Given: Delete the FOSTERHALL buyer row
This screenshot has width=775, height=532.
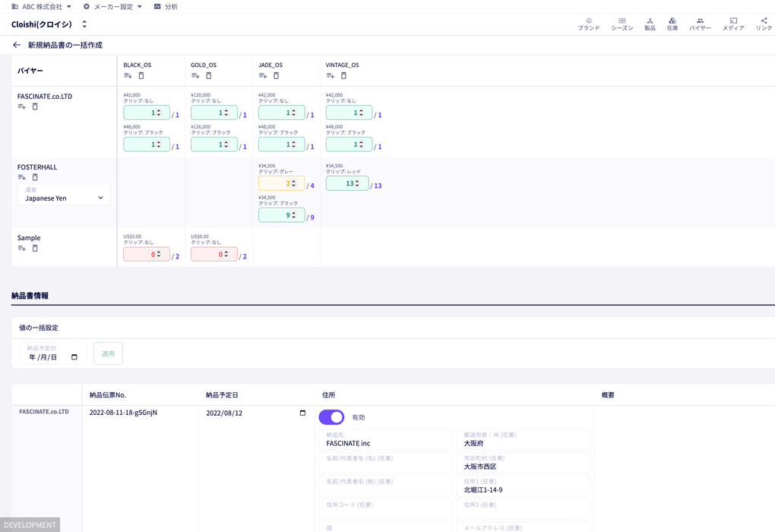Looking at the screenshot, I should (35, 178).
